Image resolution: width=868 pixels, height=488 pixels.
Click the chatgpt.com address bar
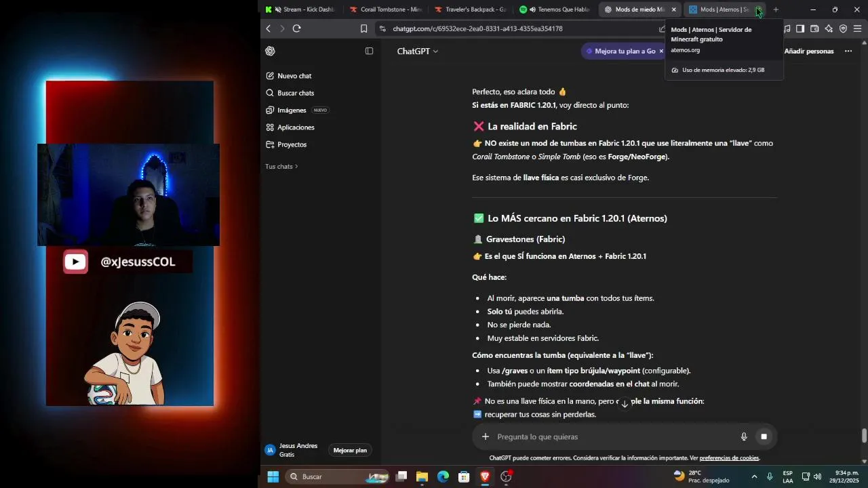point(477,28)
